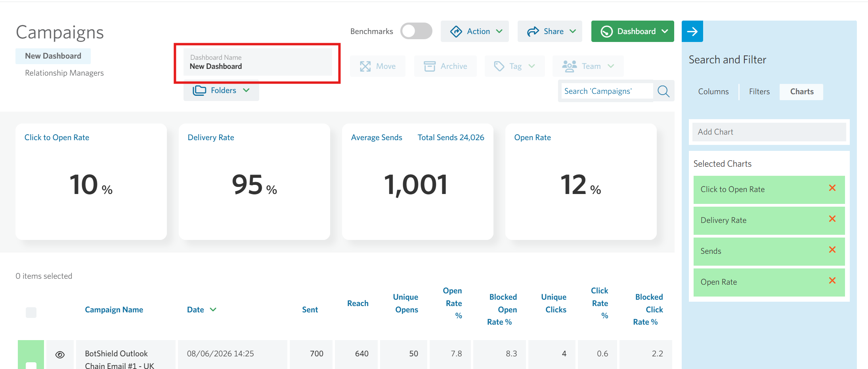This screenshot has width=868, height=369.
Task: Sort by Unique Clicks column
Action: [554, 303]
